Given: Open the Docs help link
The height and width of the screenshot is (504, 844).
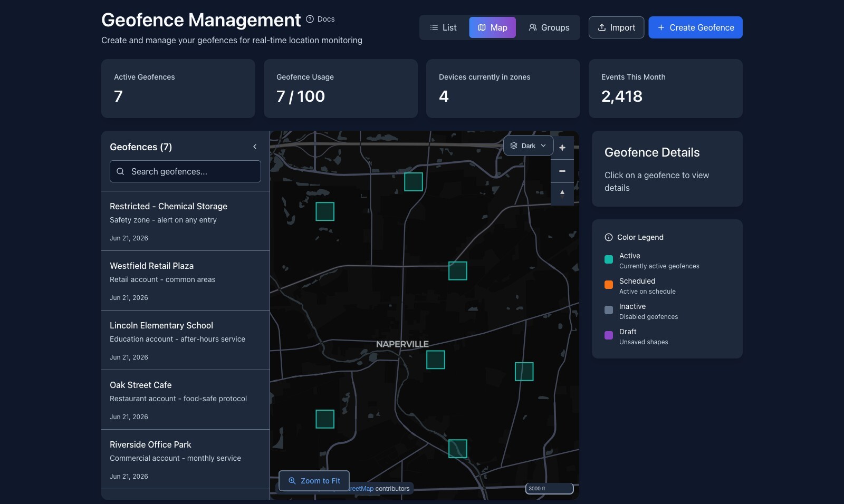Looking at the screenshot, I should (x=320, y=19).
